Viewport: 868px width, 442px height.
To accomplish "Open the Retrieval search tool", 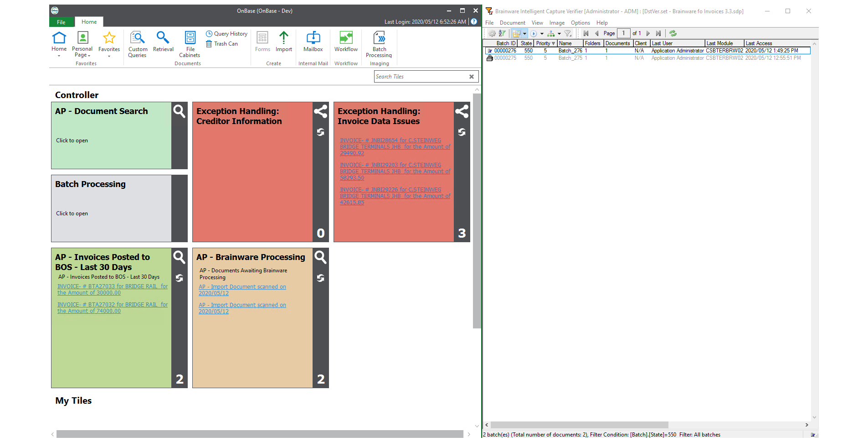I will tap(163, 42).
